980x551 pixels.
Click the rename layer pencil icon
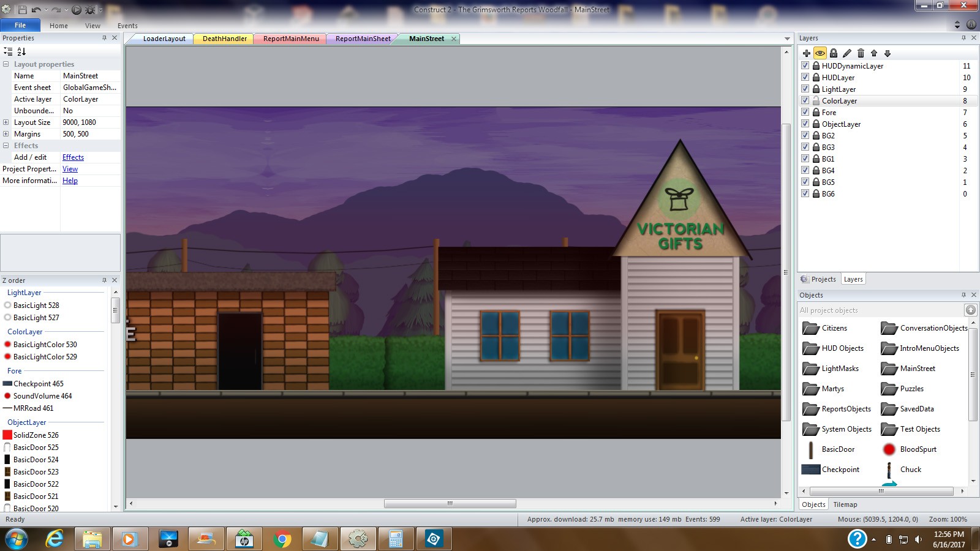pyautogui.click(x=847, y=53)
